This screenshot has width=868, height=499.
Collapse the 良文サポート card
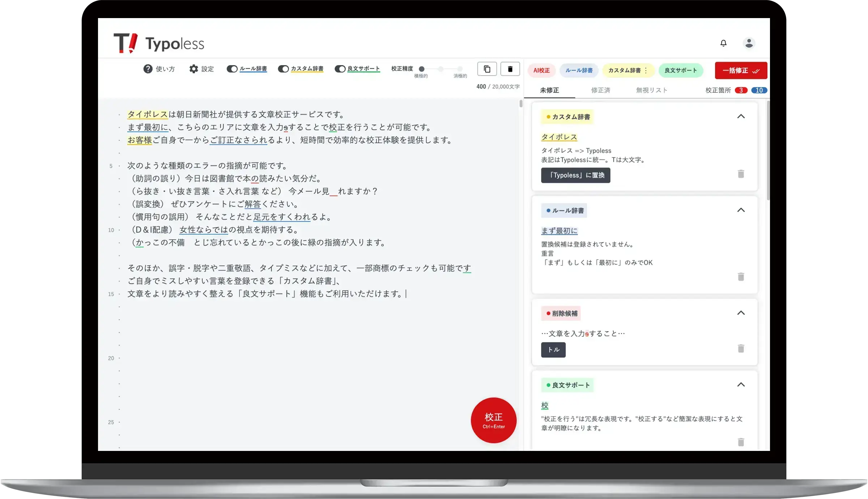(741, 385)
